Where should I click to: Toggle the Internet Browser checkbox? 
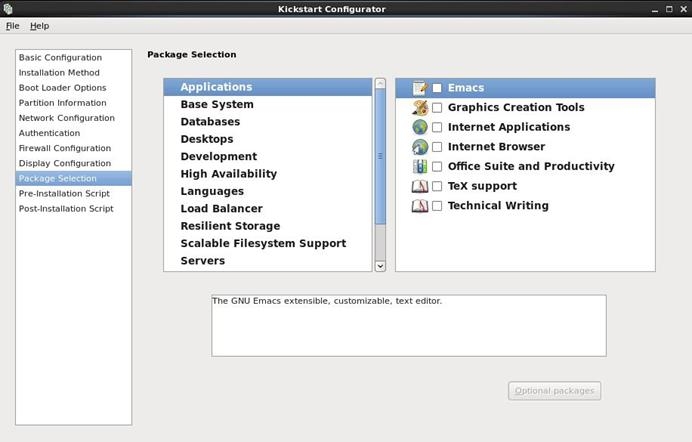tap(437, 147)
